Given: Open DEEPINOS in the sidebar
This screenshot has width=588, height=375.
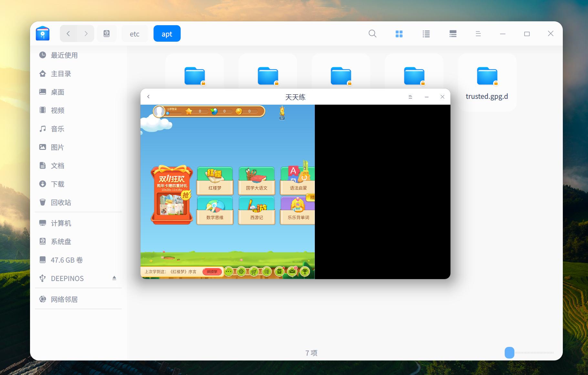Looking at the screenshot, I should coord(78,278).
